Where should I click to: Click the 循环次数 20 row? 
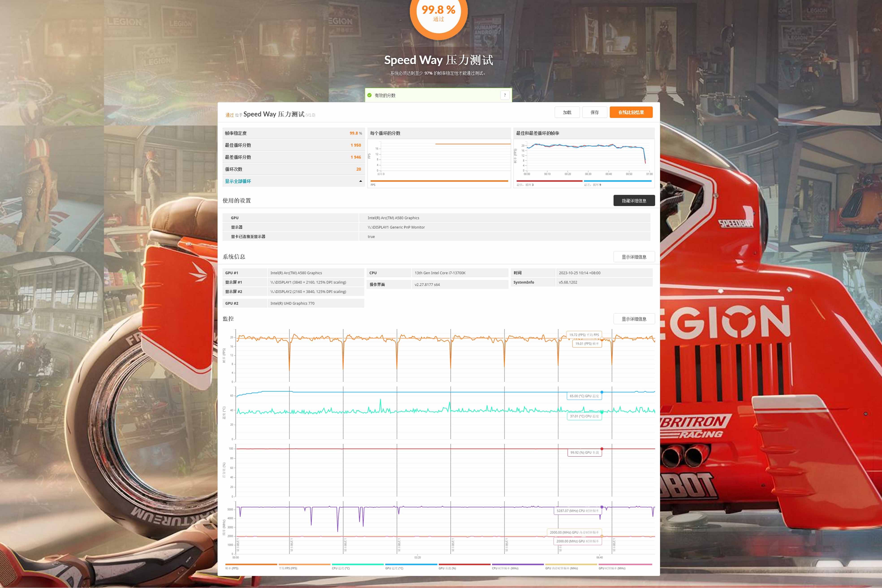coord(293,169)
